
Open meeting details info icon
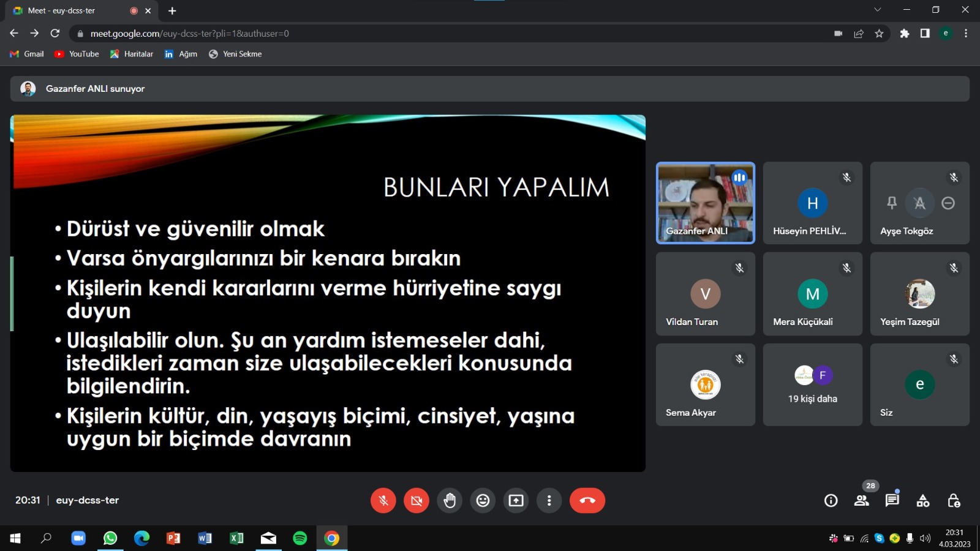coord(831,501)
